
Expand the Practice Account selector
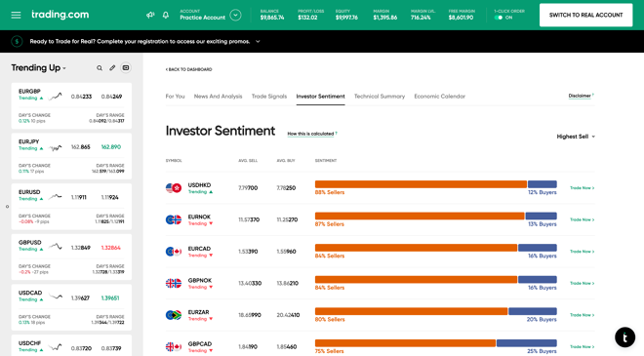pyautogui.click(x=235, y=16)
